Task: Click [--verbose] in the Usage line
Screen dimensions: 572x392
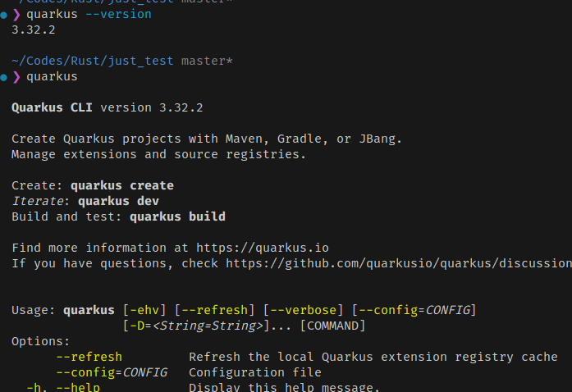Action: coord(303,310)
